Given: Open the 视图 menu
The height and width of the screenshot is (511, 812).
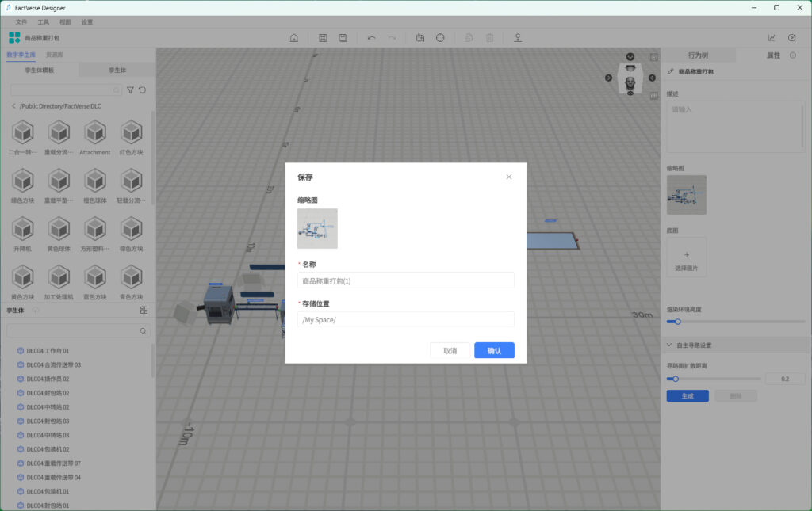Looking at the screenshot, I should [65, 22].
